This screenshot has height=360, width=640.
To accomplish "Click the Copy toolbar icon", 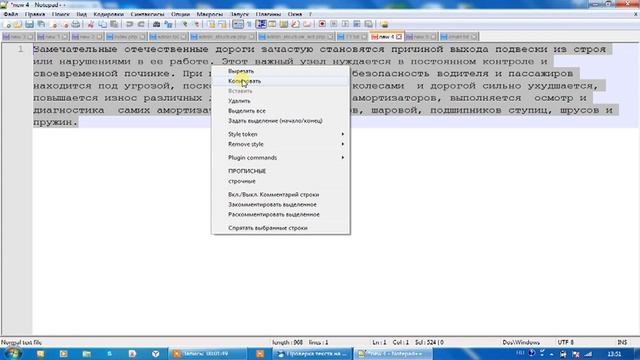I will coord(102,24).
